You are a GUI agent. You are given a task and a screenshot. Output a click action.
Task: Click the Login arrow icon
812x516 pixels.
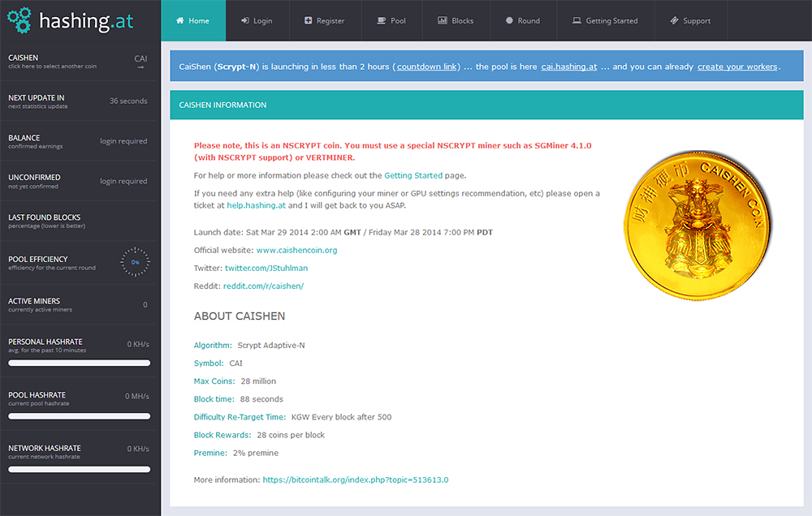click(244, 21)
